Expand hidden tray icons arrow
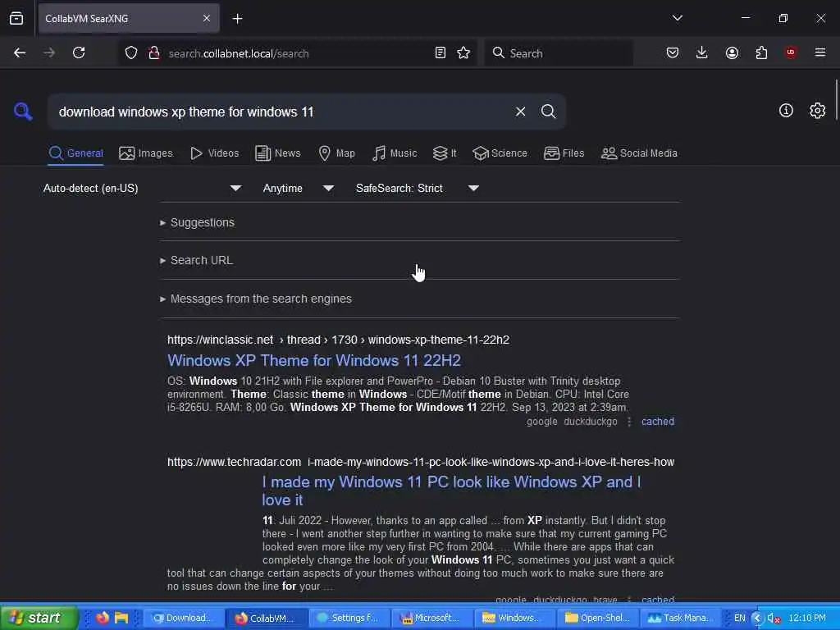 [x=756, y=619]
